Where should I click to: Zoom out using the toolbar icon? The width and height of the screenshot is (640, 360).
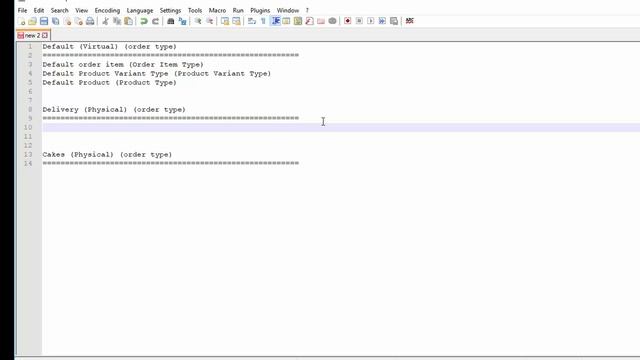209,21
